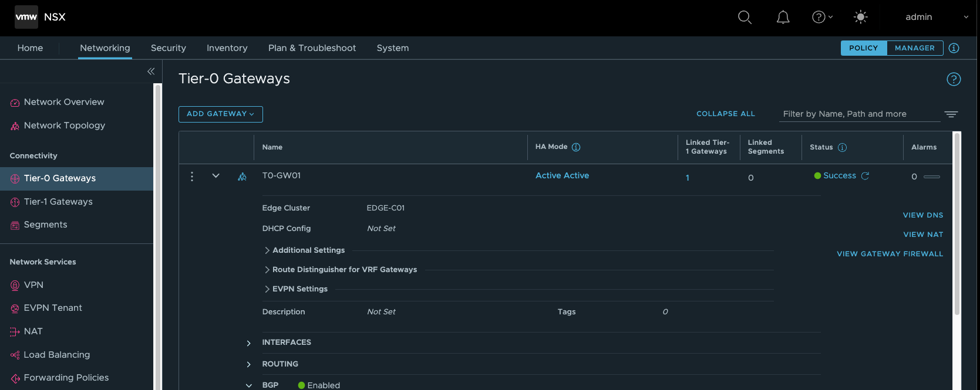Click VIEW DNS link
The height and width of the screenshot is (390, 980).
(x=923, y=215)
